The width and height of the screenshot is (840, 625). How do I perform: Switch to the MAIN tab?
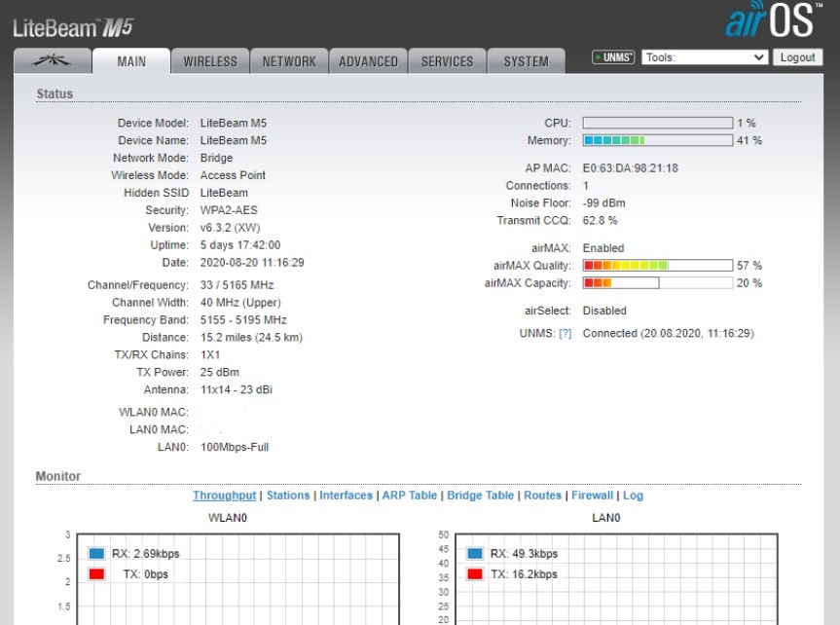click(x=131, y=61)
